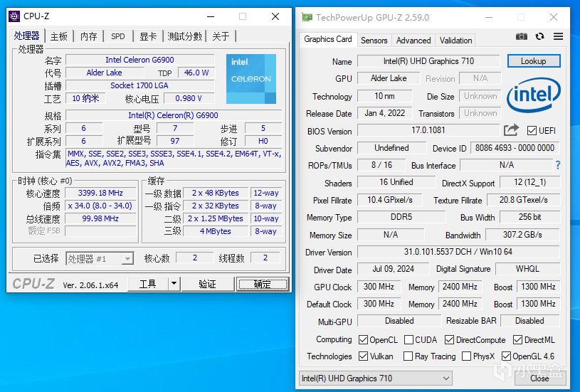580x392 pixels.
Task: Click the L3 cache 4 MBytes value
Action: click(216, 231)
